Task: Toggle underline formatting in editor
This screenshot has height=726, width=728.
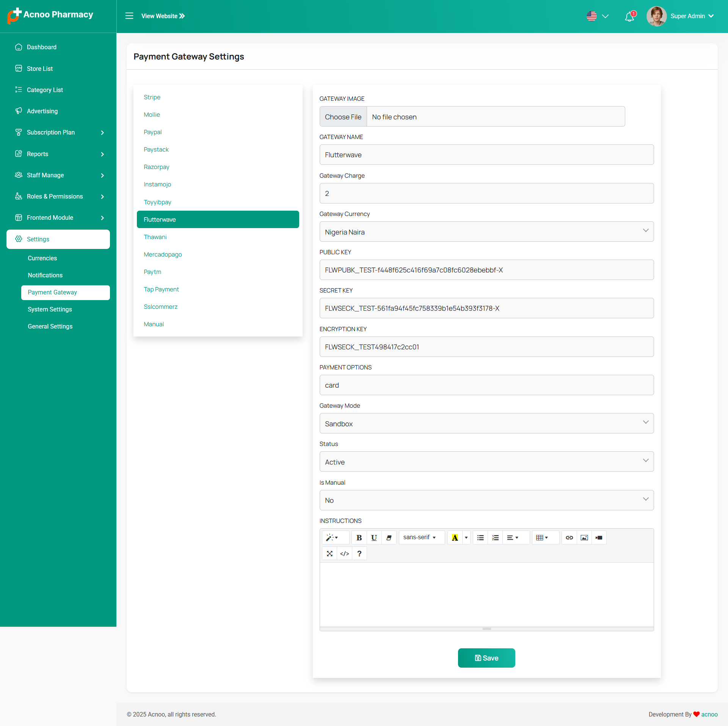Action: tap(374, 538)
